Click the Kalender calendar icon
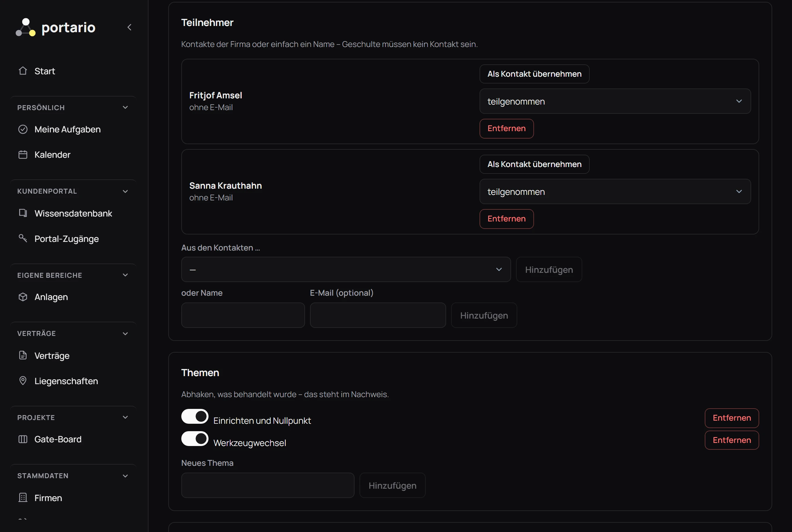 23,154
